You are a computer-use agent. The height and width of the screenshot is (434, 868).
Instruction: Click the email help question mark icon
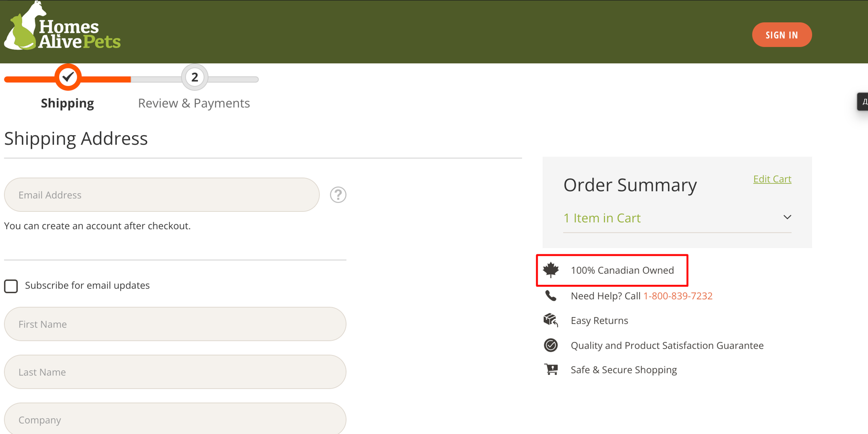click(338, 195)
